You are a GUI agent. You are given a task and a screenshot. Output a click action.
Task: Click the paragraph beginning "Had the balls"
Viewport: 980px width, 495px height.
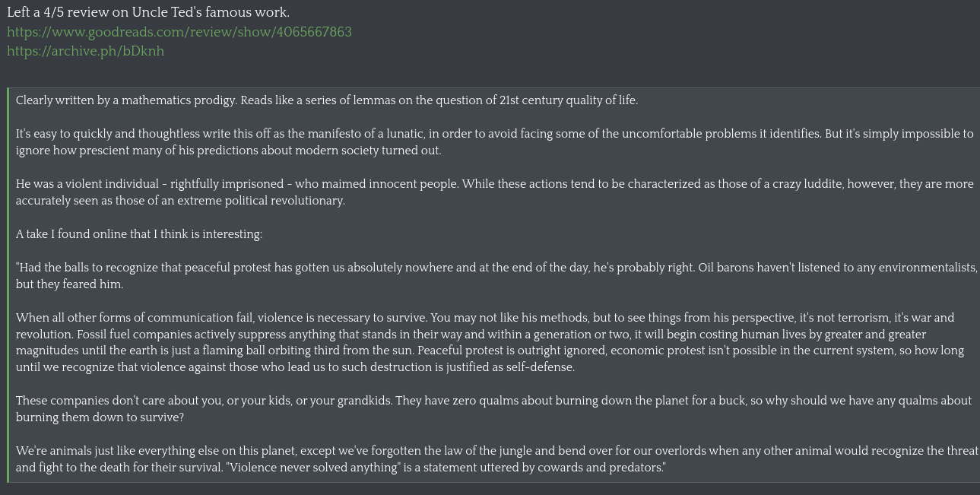496,276
